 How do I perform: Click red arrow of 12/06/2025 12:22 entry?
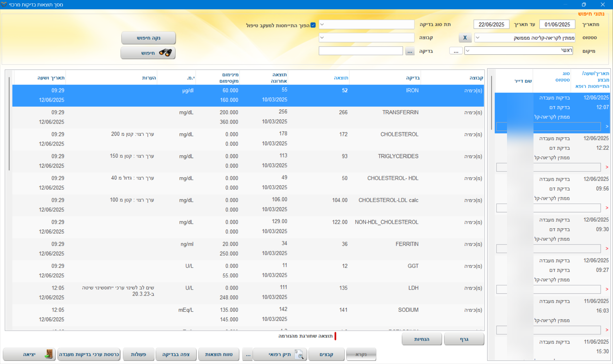point(607,167)
